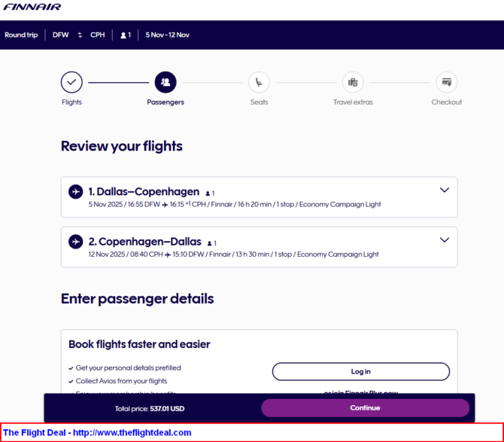
Task: Select the Checkout step label
Action: (447, 102)
